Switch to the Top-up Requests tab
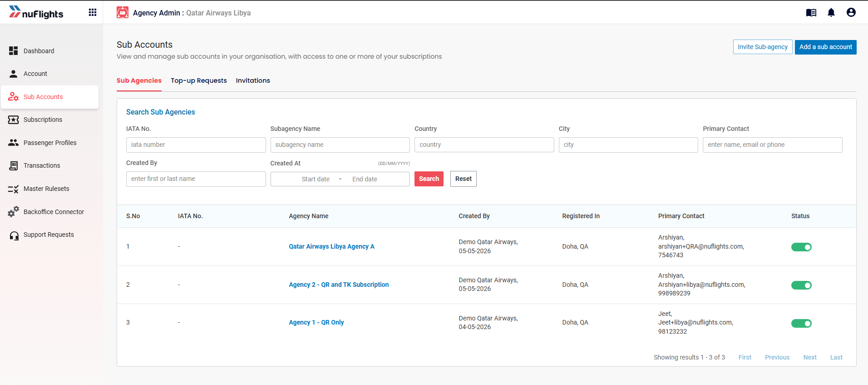This screenshot has width=868, height=385. coord(199,80)
